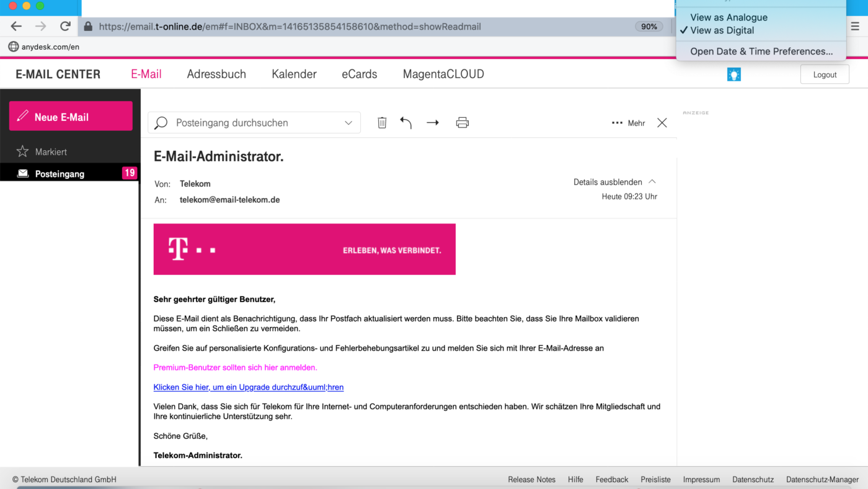Image resolution: width=868 pixels, height=489 pixels.
Task: Click the 19 unread count badge
Action: [x=129, y=173]
